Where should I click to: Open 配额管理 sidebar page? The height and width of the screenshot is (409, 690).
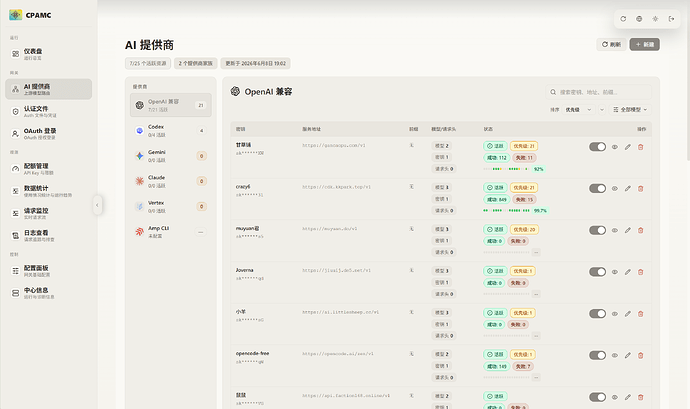(x=48, y=169)
